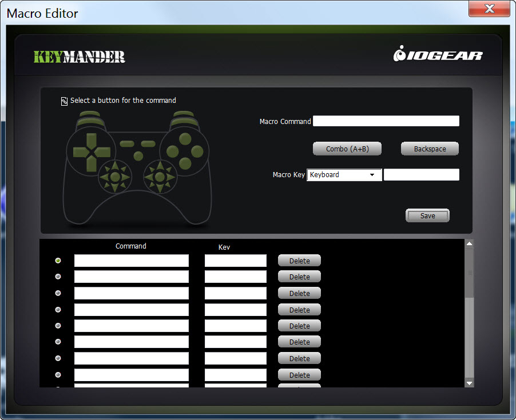Select the top face button on the controller
The height and width of the screenshot is (420, 516).
pos(185,139)
